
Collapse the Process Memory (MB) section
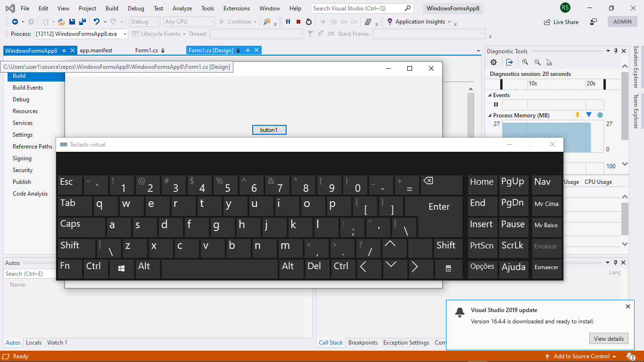coord(489,115)
